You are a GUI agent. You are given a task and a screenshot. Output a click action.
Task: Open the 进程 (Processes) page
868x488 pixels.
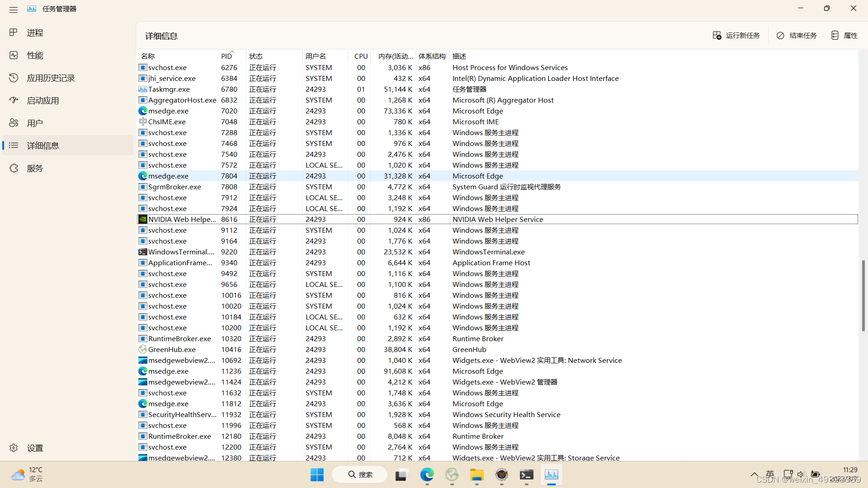(x=68, y=33)
